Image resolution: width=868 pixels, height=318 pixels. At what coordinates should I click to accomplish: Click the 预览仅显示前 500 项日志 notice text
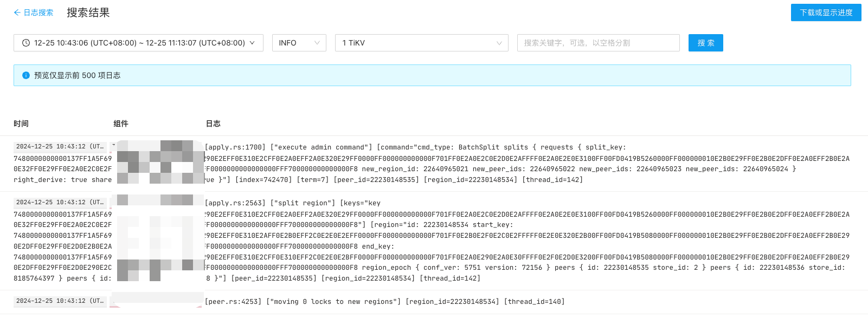pos(78,75)
